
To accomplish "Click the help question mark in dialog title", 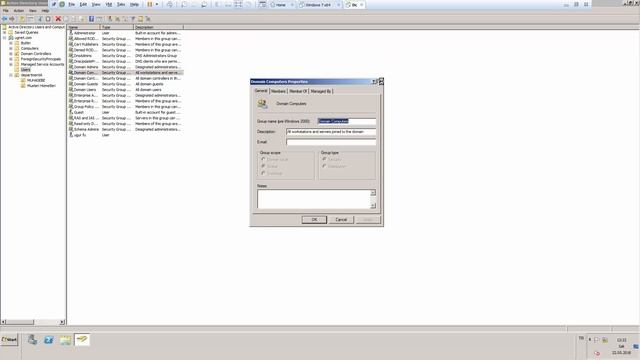I will pyautogui.click(x=374, y=82).
